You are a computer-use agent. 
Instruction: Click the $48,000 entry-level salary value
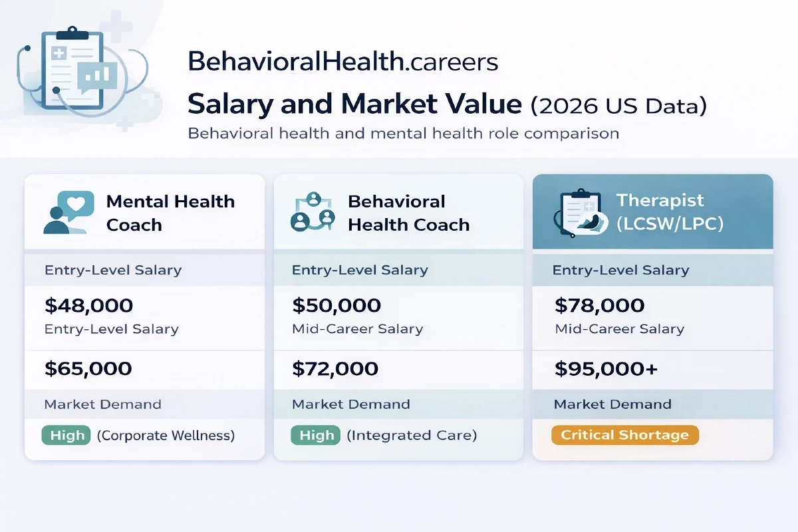coord(89,306)
